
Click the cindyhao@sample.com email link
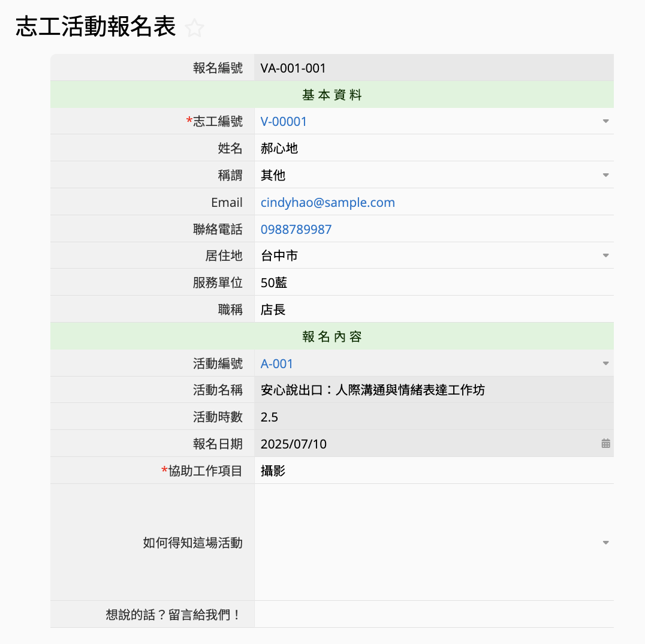[327, 203]
